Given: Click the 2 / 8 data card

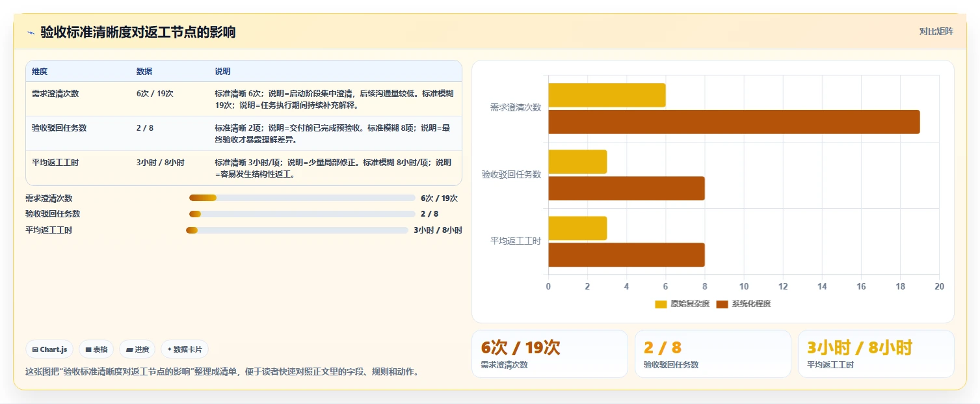Looking at the screenshot, I should (713, 354).
